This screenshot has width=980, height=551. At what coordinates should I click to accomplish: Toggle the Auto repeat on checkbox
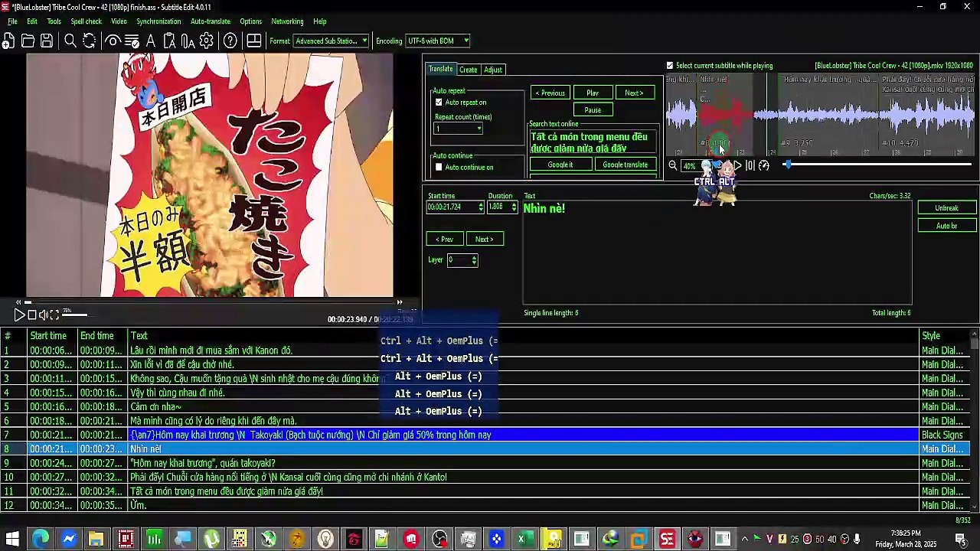[439, 103]
